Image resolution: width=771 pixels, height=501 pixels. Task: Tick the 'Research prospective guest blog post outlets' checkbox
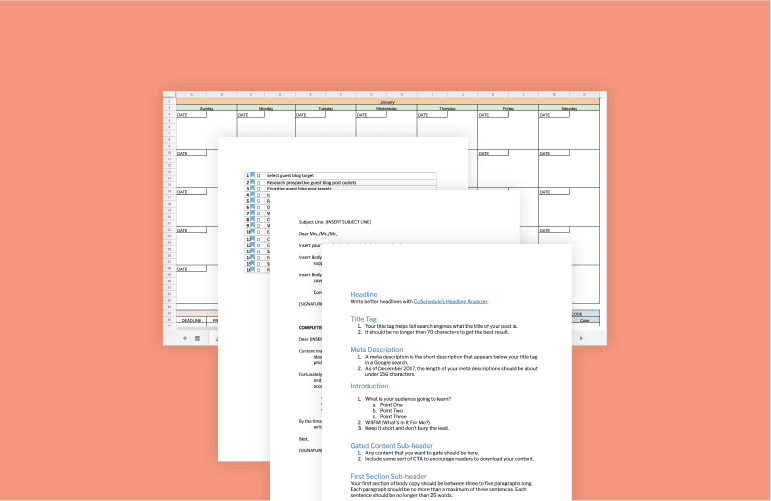(259, 183)
